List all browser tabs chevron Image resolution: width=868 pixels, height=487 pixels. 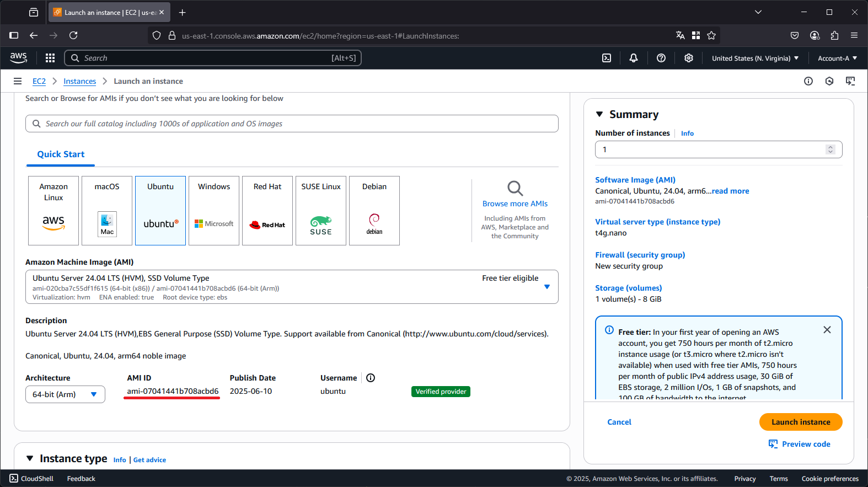coord(758,12)
